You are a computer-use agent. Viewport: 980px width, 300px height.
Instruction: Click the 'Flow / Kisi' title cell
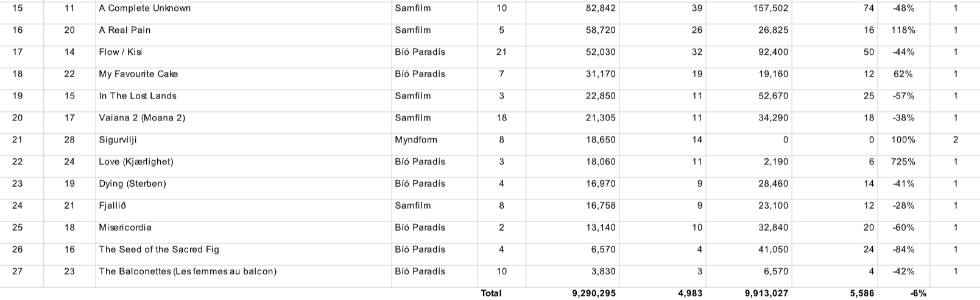click(x=121, y=52)
